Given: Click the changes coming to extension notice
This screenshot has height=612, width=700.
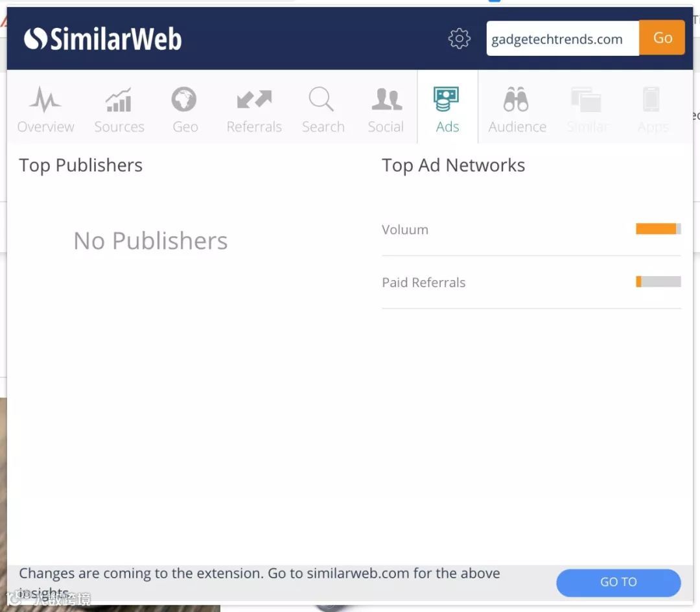Looking at the screenshot, I should tap(259, 583).
